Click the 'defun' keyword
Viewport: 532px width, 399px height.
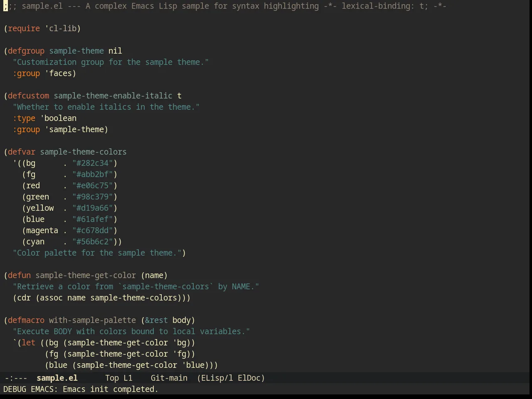click(x=19, y=275)
